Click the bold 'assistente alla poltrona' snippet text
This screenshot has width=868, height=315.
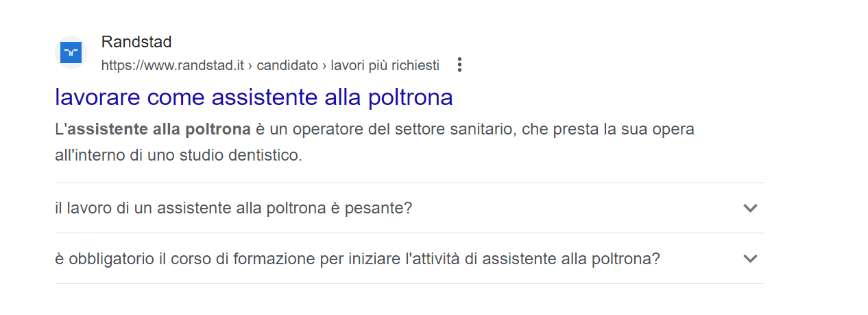[x=159, y=129]
